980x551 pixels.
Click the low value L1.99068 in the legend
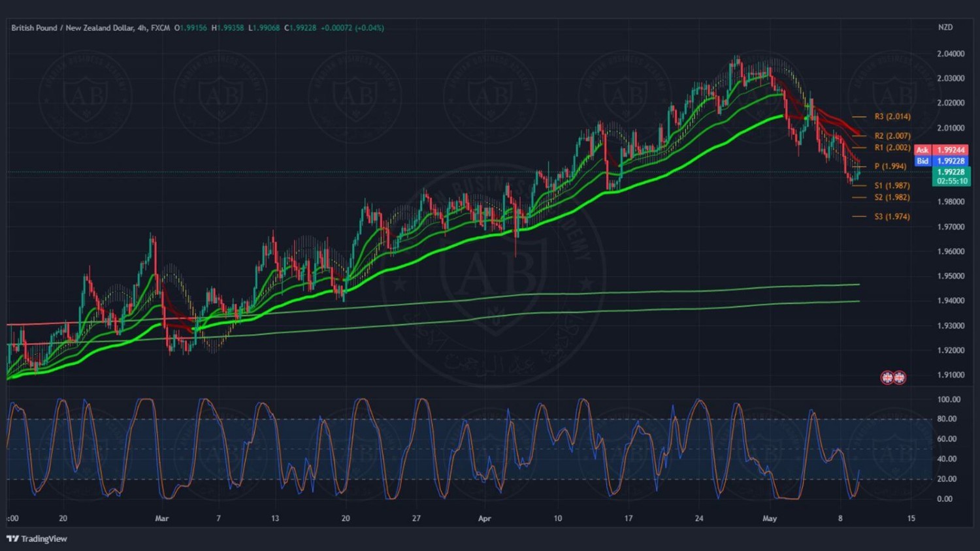pyautogui.click(x=264, y=28)
